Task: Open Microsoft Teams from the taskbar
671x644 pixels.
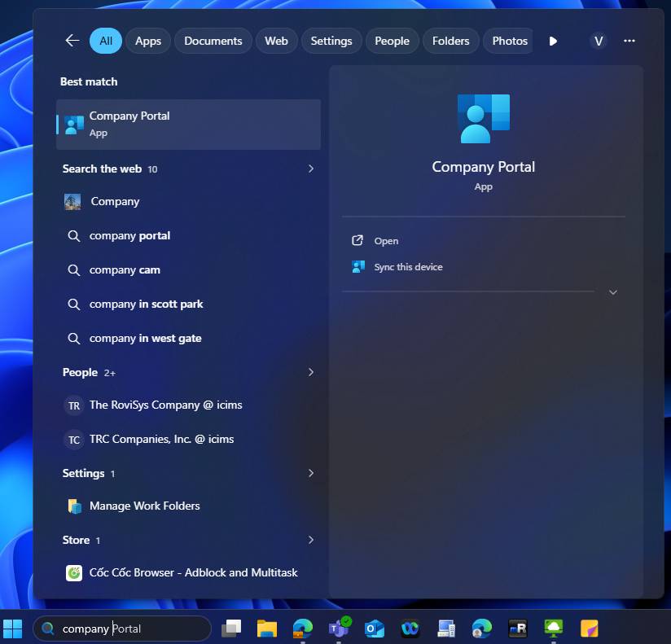Action: coord(338,628)
